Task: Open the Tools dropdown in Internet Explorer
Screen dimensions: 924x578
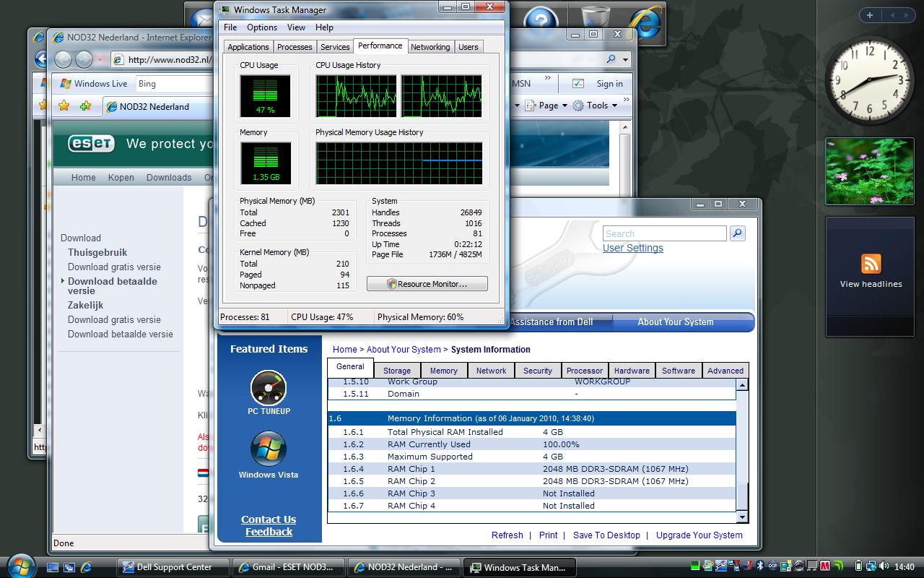Action: pos(595,105)
